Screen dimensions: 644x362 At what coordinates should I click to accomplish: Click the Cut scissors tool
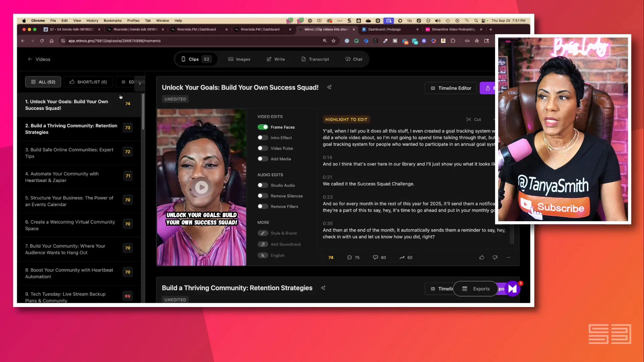tap(473, 119)
